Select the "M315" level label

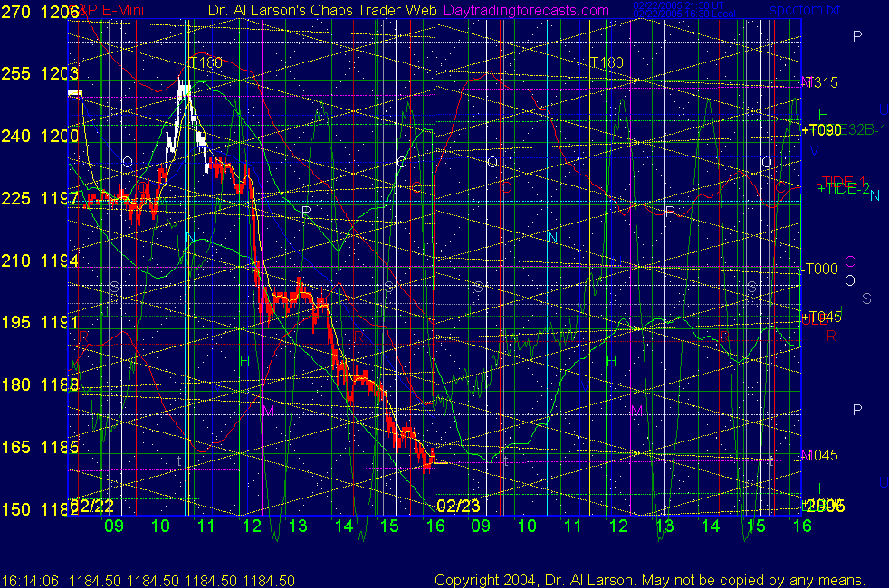[819, 82]
